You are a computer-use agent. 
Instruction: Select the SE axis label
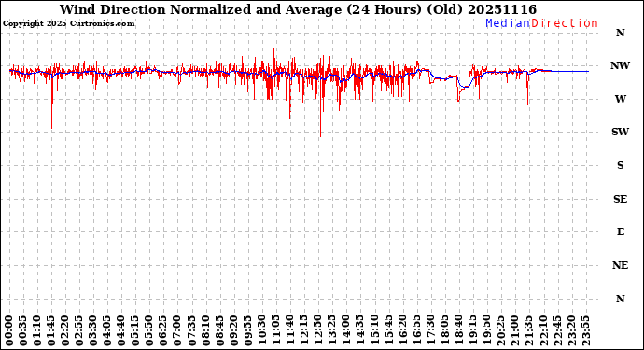pos(620,199)
